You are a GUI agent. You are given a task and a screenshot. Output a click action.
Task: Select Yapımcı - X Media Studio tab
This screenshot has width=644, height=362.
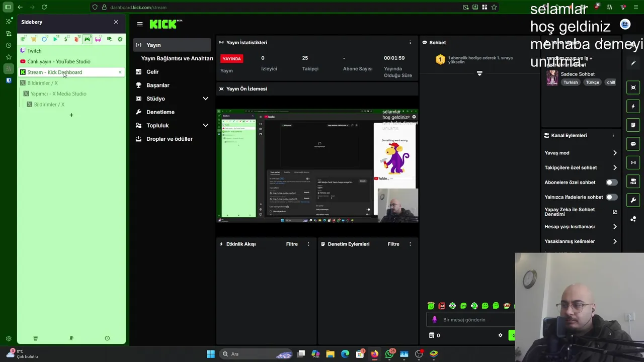click(x=73, y=94)
